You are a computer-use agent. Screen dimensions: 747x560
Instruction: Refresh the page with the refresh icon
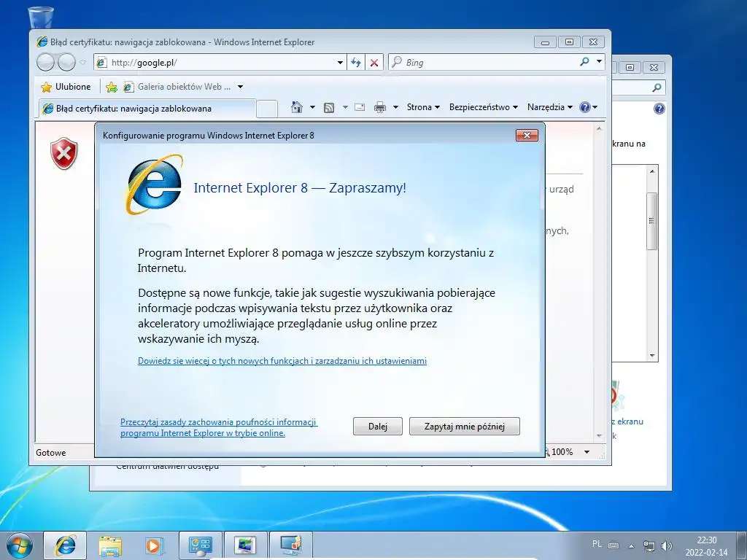pos(356,63)
